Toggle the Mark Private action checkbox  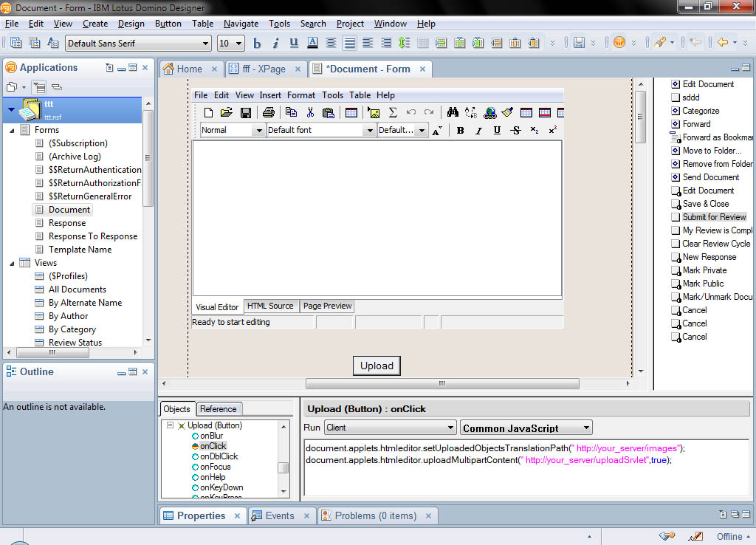pos(676,270)
